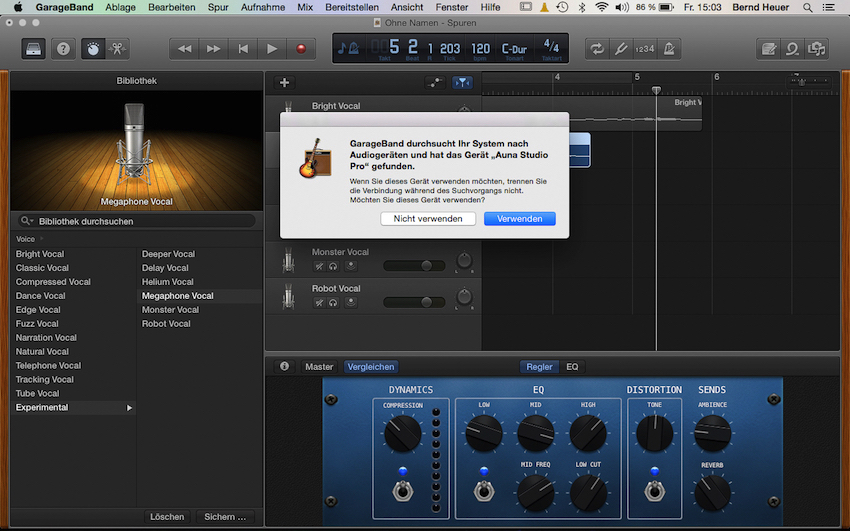Solo the Monster Vocal track headphones
The width and height of the screenshot is (850, 531).
[333, 266]
